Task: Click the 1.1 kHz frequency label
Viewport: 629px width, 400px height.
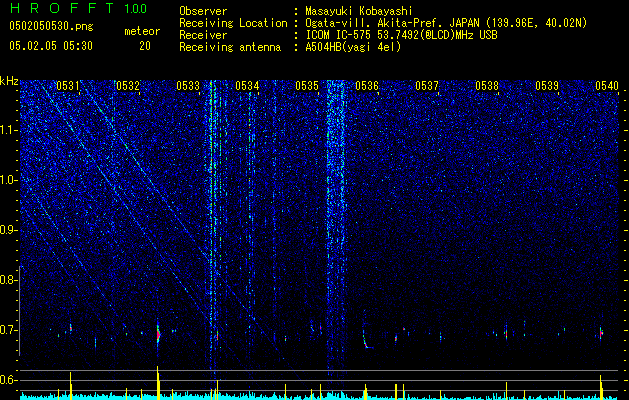Action: pyautogui.click(x=9, y=130)
